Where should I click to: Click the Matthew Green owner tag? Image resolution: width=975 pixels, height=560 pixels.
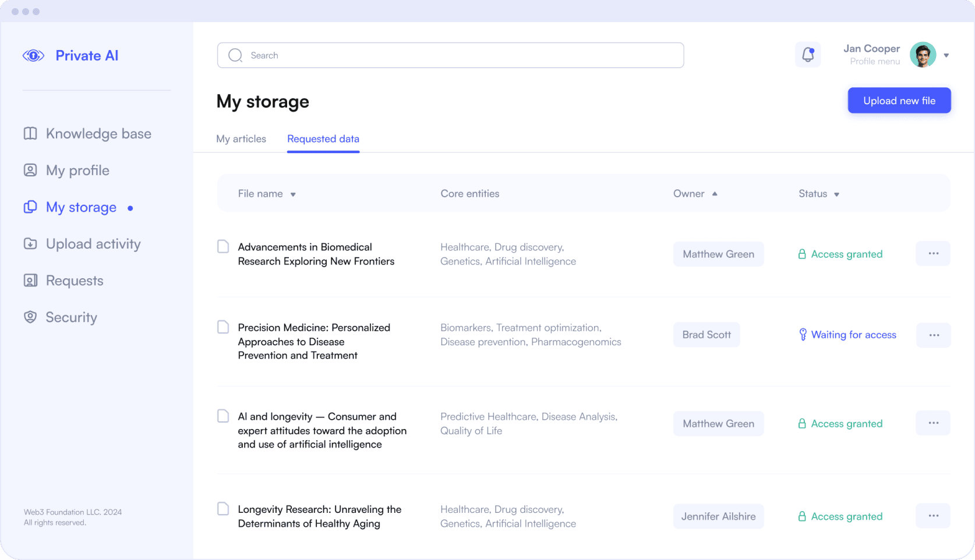(718, 254)
